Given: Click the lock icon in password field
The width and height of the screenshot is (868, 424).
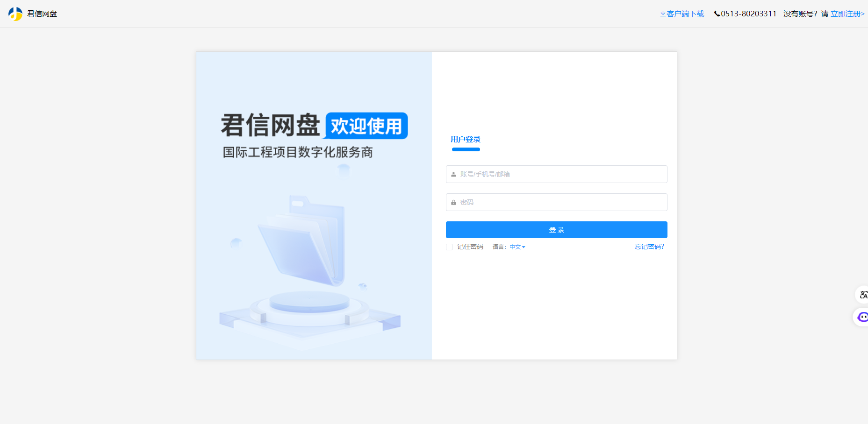Looking at the screenshot, I should (x=453, y=202).
